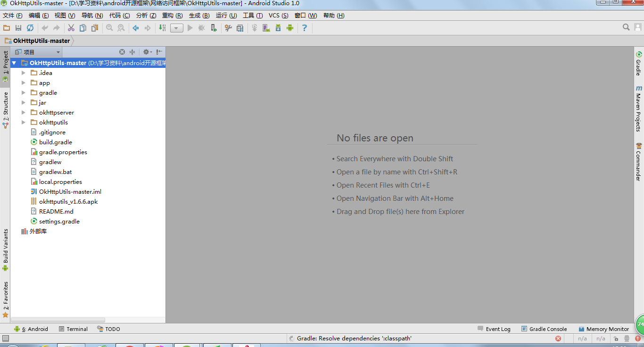644x347 pixels.
Task: Click the Hector inspector status bar icon
Action: click(627, 339)
